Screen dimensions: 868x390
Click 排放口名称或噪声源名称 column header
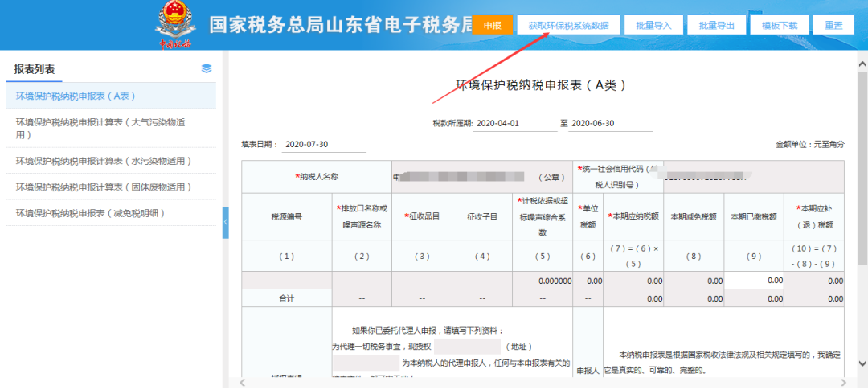[x=362, y=216]
